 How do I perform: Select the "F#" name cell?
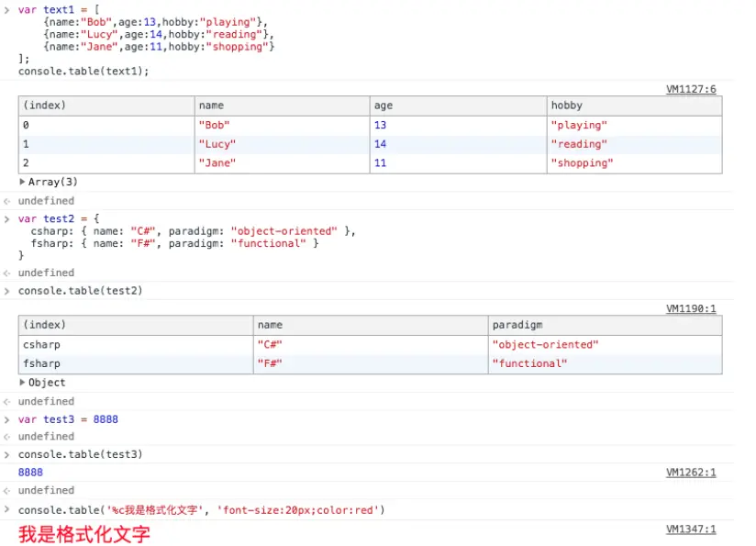click(371, 363)
